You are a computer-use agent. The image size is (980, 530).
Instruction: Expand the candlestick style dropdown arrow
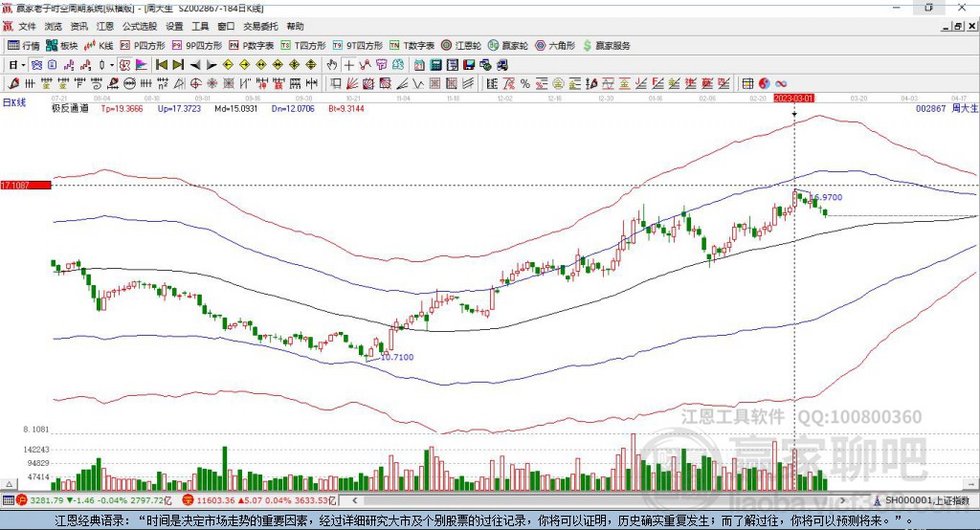[112, 65]
